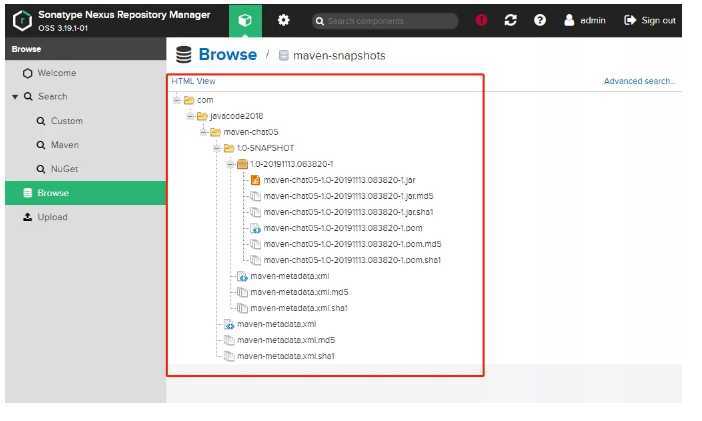The width and height of the screenshot is (702, 421).
Task: Select maven-metadata.xml.sha1 under maven-chat05
Action: pyautogui.click(x=286, y=356)
